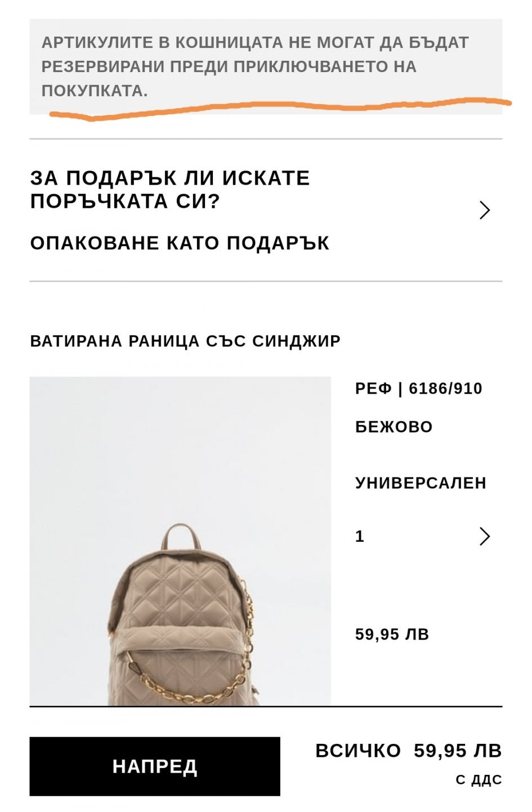Tap the С ДДС tax note
Viewport: 532px width, 812px height.
click(479, 780)
